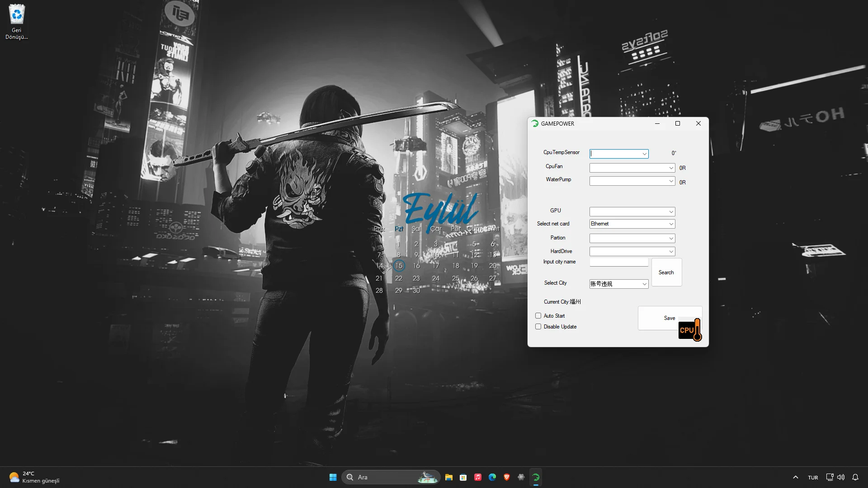Viewport: 868px width, 488px height.
Task: Click the Input city name field
Action: click(618, 263)
